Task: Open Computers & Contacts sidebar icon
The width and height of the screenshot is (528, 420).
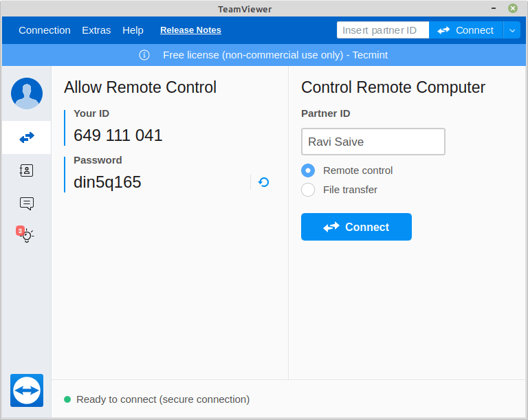Action: coord(26,170)
